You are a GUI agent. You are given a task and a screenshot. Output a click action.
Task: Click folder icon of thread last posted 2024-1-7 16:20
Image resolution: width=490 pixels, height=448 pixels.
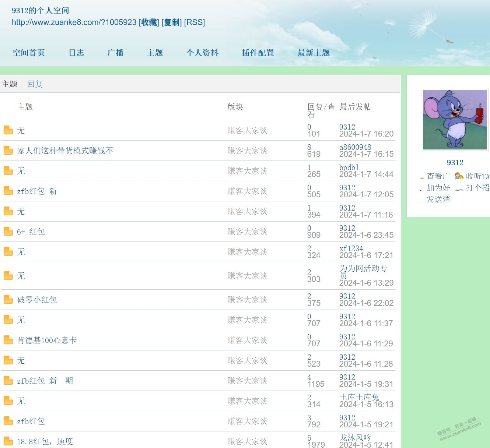tap(8, 130)
